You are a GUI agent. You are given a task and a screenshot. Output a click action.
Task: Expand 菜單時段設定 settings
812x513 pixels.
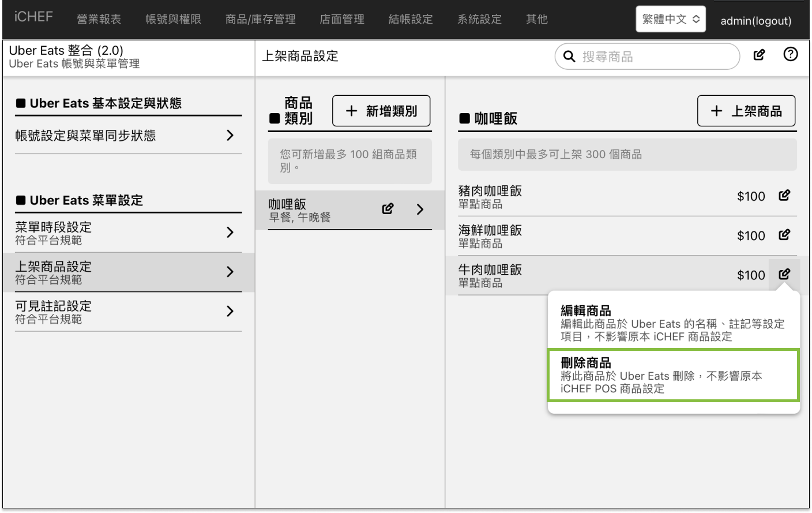click(x=231, y=233)
